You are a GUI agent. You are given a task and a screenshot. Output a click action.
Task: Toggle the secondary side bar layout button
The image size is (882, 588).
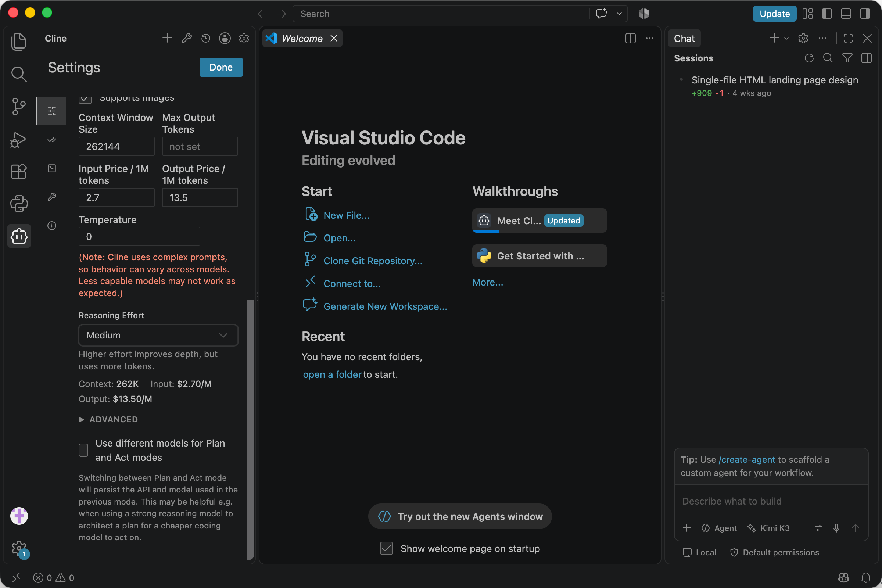pyautogui.click(x=865, y=14)
